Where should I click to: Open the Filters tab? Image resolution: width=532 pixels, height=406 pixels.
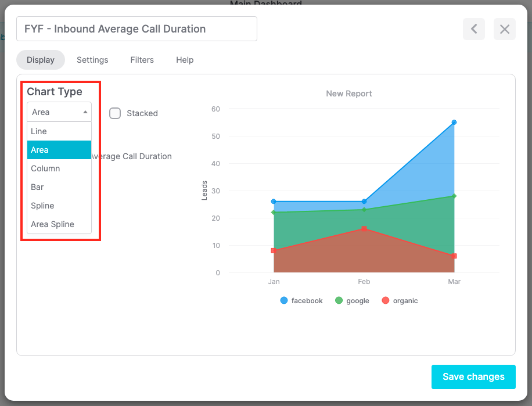tap(142, 60)
